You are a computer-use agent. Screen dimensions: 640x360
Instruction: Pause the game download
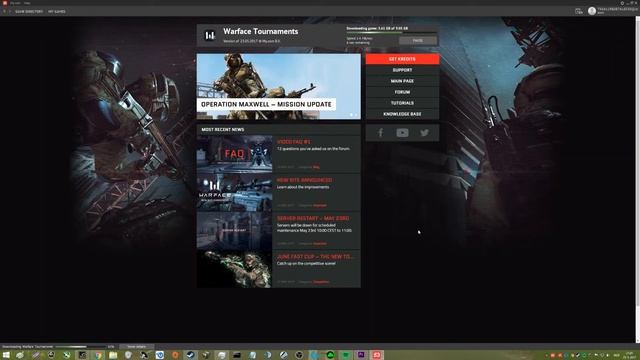418,40
